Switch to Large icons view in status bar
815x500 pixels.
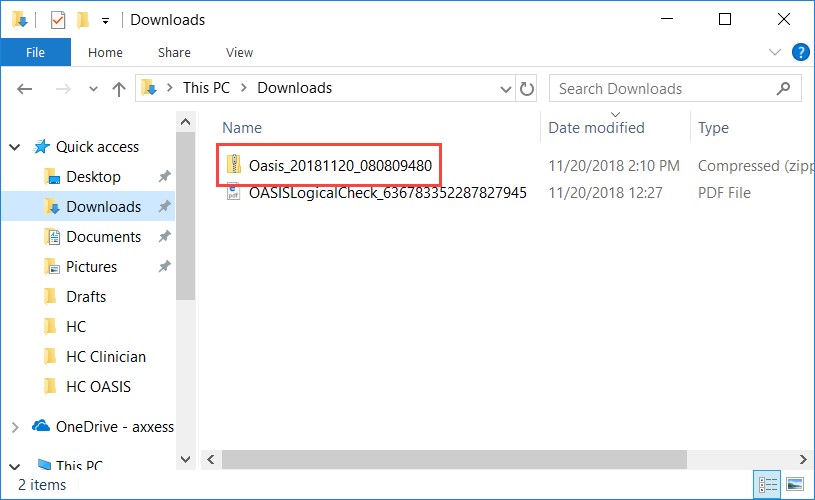click(795, 485)
